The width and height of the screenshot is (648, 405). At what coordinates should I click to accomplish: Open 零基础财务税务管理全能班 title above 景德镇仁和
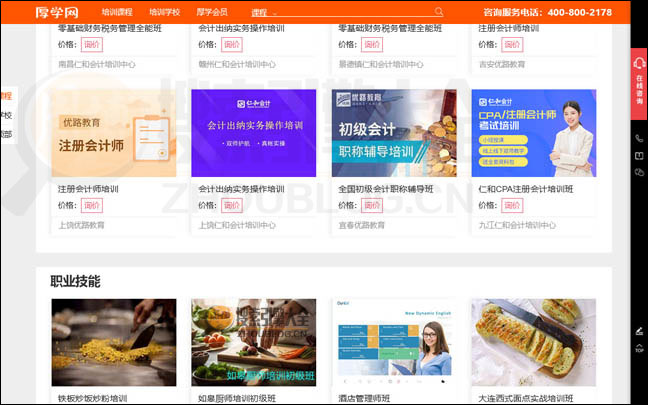[x=390, y=29]
